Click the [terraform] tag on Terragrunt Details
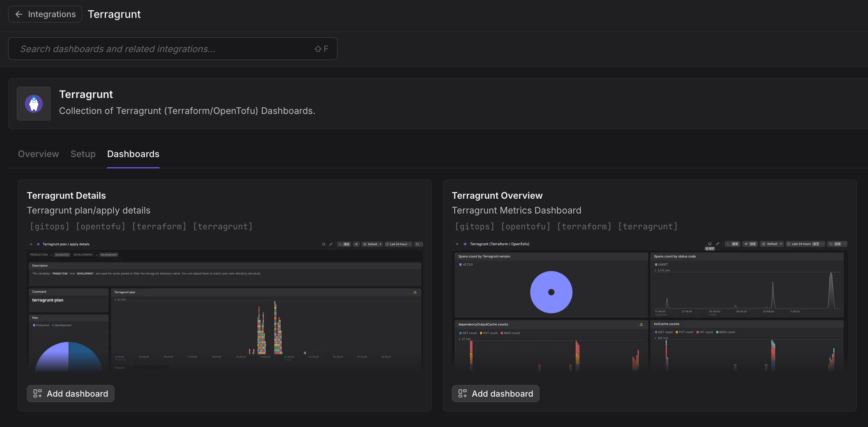The image size is (868, 427). (x=159, y=226)
